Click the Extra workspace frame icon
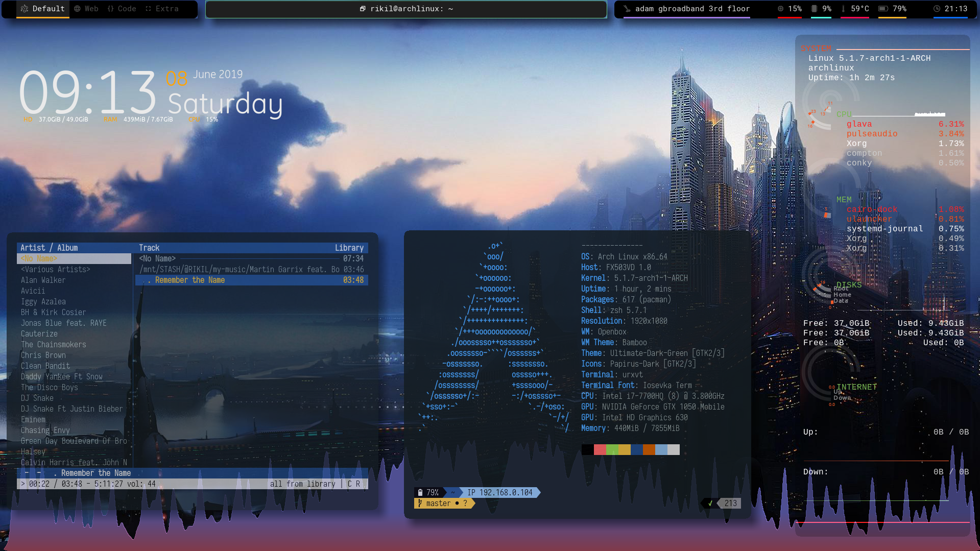This screenshot has width=980, height=551. [148, 9]
